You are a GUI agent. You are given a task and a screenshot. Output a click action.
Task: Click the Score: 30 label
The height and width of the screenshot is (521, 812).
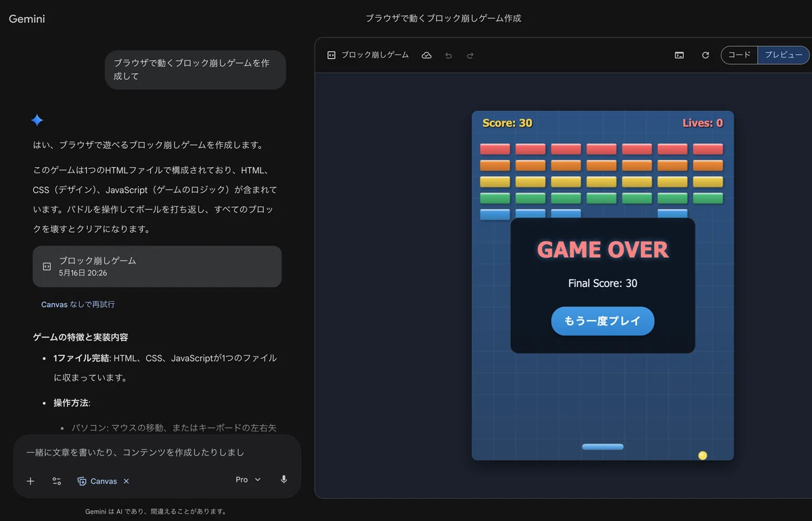507,123
